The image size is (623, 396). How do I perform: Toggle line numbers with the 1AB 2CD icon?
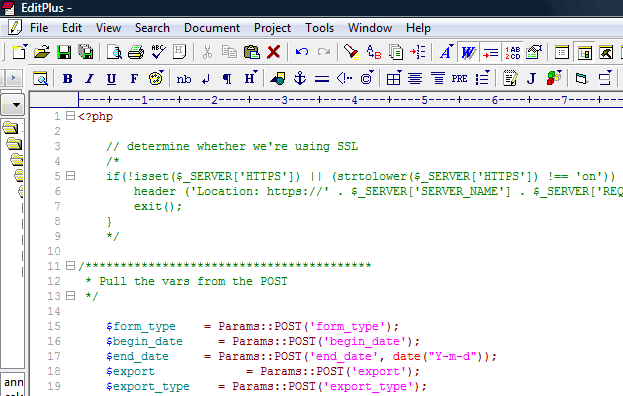click(x=513, y=52)
